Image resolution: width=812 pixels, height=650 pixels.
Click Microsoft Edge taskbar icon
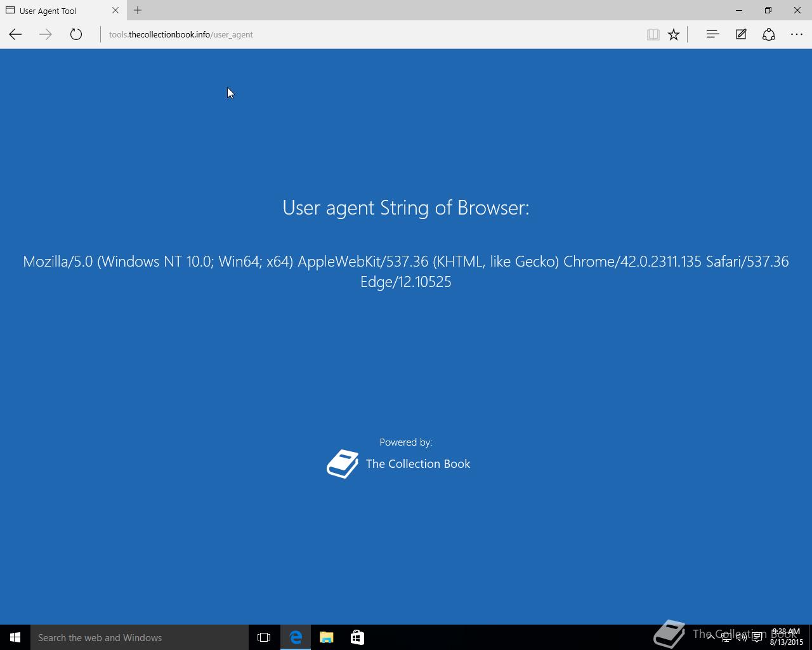pos(296,637)
